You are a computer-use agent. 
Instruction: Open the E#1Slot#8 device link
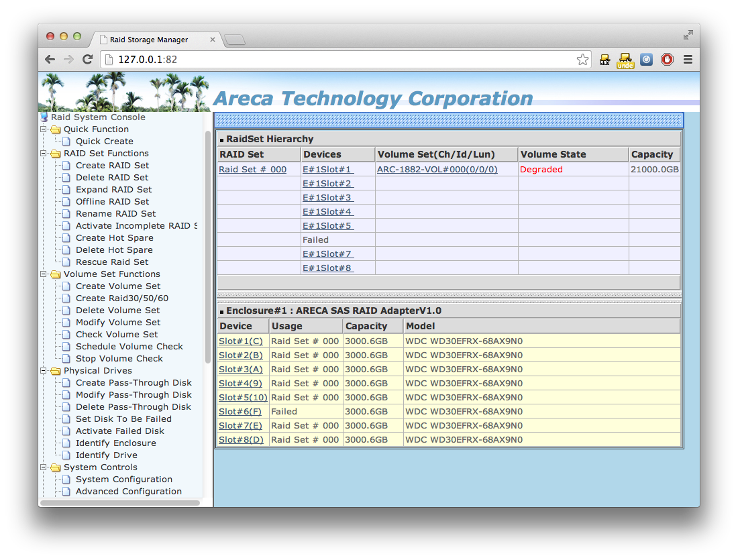[328, 268]
